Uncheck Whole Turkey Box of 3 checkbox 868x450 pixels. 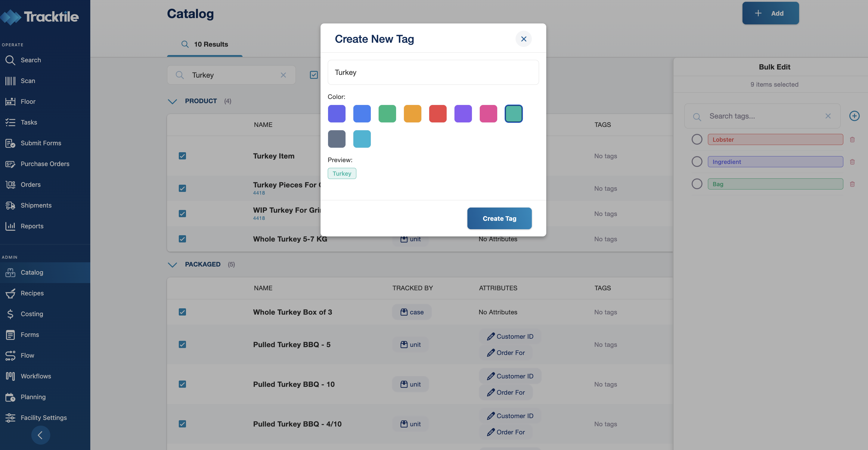pyautogui.click(x=182, y=312)
